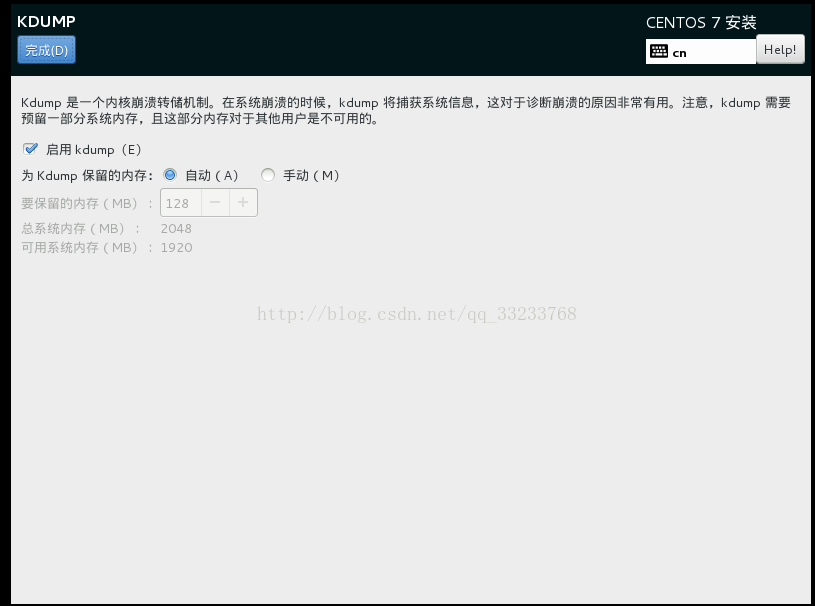The height and width of the screenshot is (606, 815).
Task: Decrease reserved memory with minus button
Action: click(215, 203)
